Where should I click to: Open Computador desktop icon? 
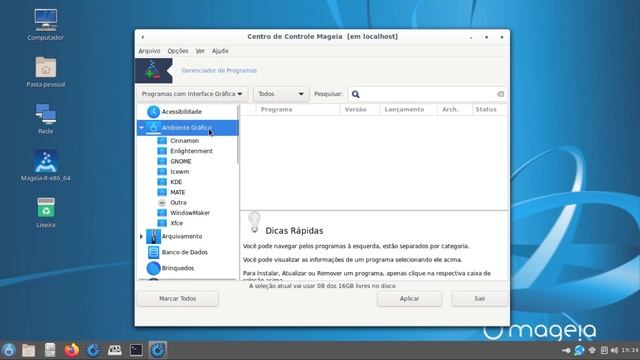click(45, 24)
